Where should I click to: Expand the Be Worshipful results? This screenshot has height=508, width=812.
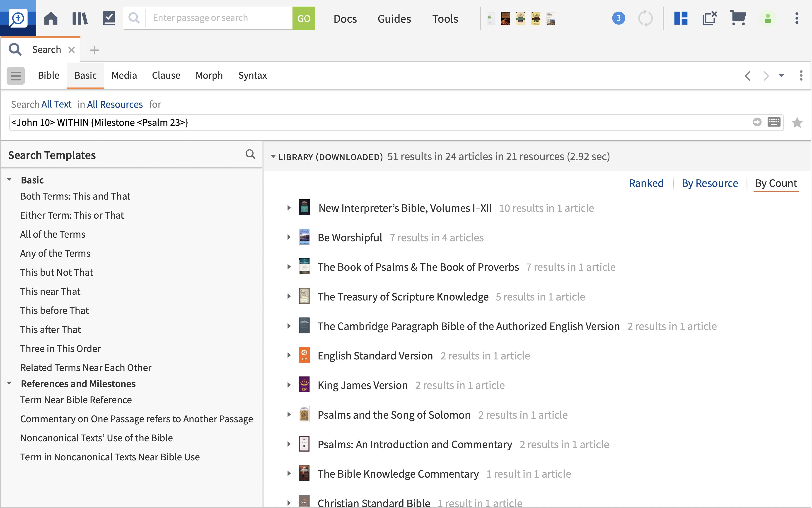(289, 237)
